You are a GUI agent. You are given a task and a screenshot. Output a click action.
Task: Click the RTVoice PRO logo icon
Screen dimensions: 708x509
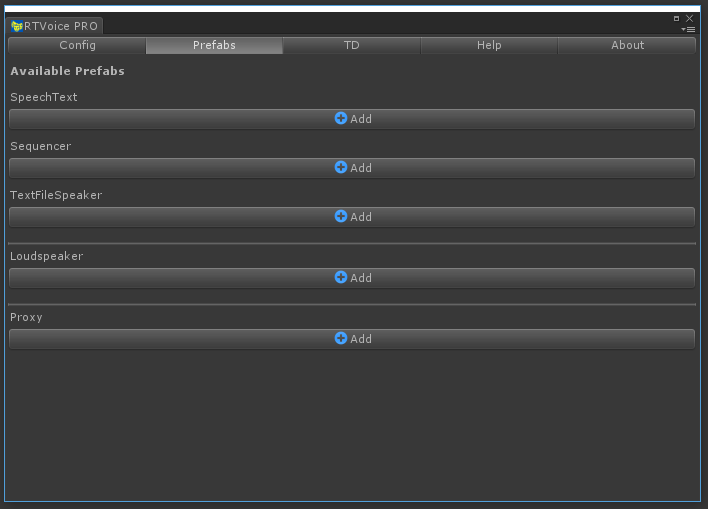point(17,26)
